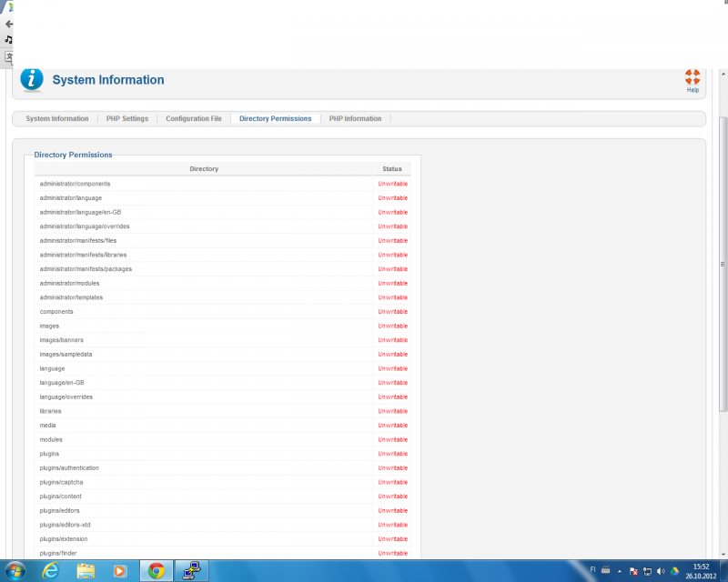Click the Google Chrome taskbar icon
This screenshot has height=582, width=728.
tap(157, 570)
